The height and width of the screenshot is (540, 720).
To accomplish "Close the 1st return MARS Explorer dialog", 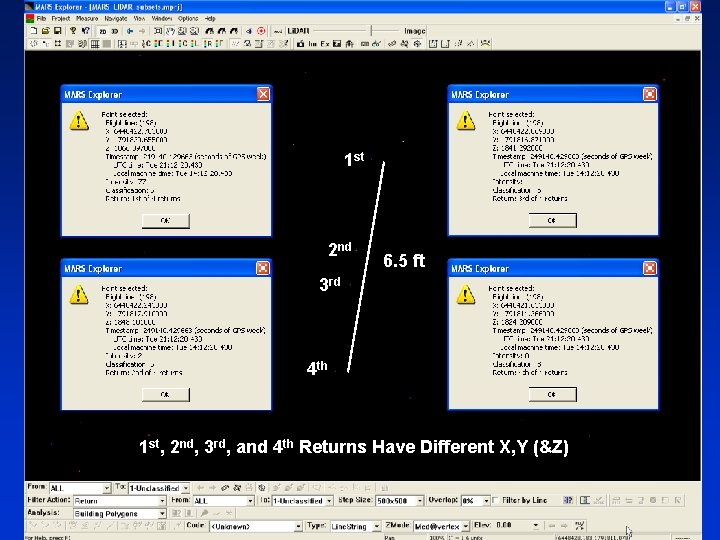I will click(263, 94).
